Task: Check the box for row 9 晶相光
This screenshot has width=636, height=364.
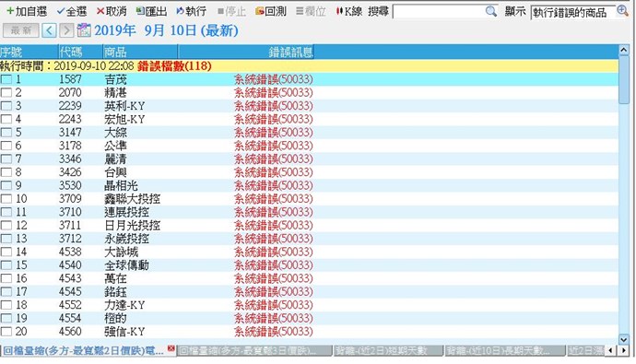Action: (6, 185)
